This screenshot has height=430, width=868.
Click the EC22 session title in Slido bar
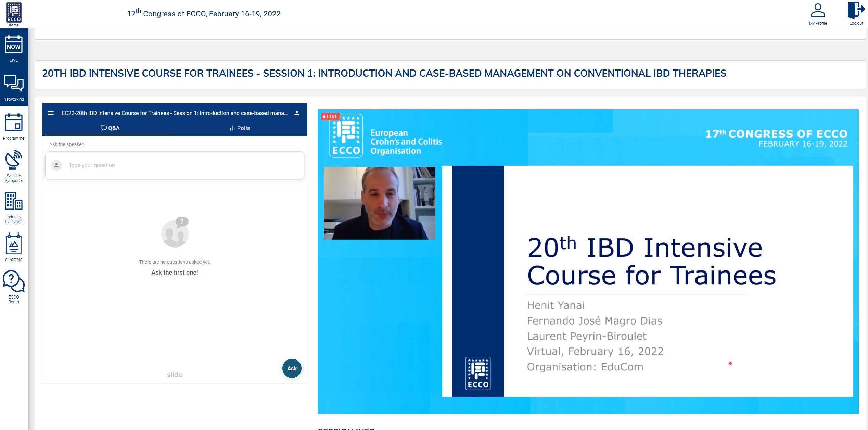point(175,113)
